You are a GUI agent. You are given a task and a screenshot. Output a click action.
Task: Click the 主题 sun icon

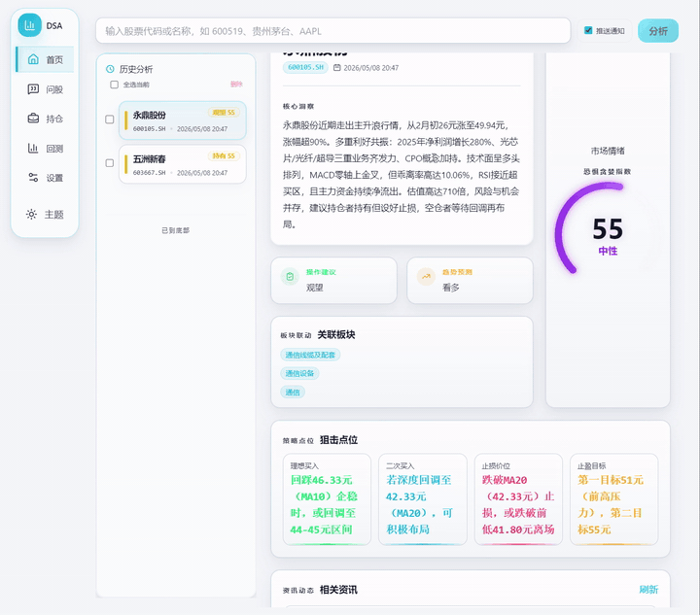31,214
